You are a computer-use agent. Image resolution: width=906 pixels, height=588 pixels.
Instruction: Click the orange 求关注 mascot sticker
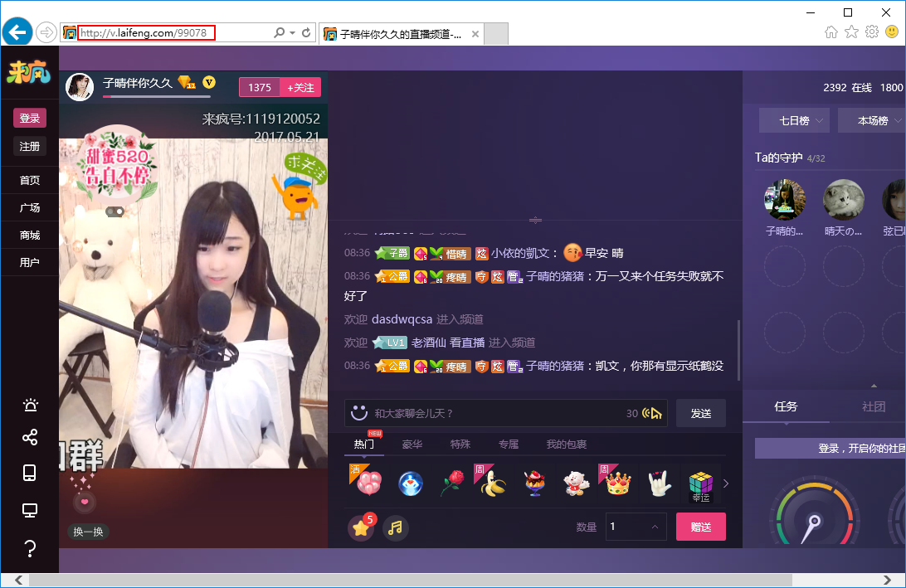coord(299,186)
